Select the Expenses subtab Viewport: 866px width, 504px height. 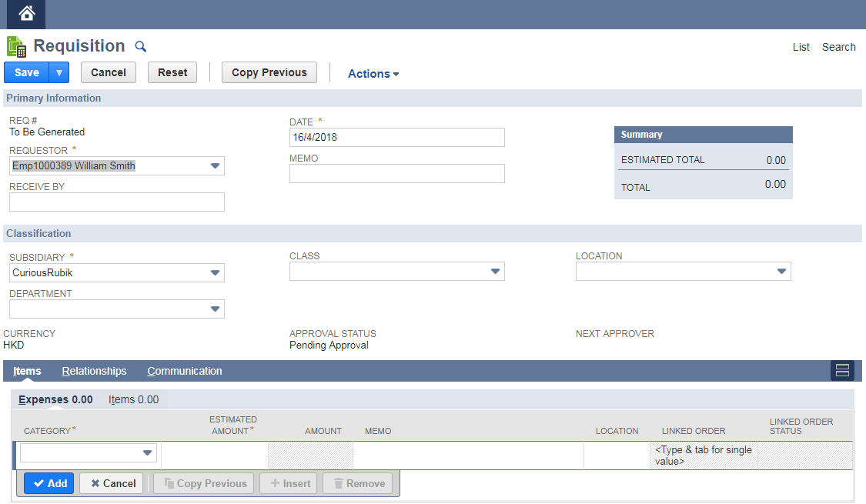point(55,399)
